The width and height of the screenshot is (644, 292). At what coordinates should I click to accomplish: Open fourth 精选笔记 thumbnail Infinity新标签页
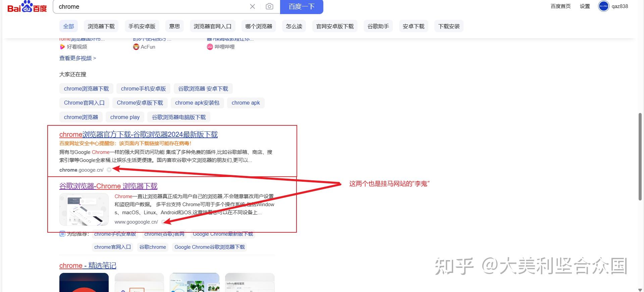[x=250, y=282]
